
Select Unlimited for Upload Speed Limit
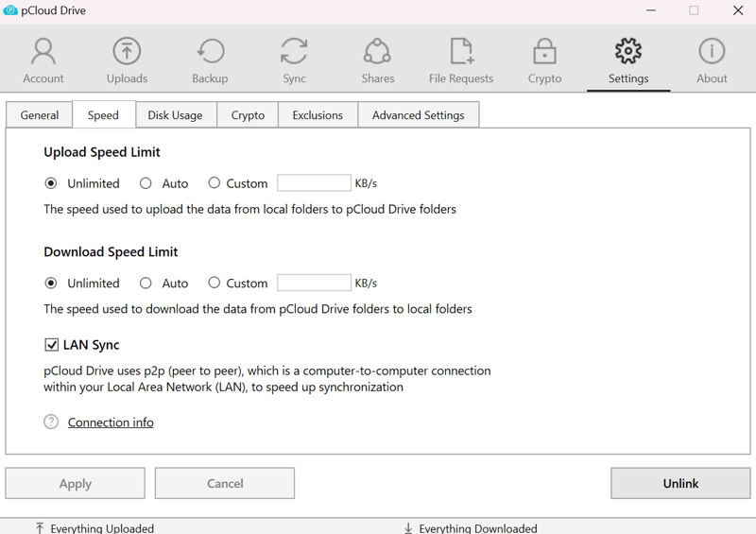[x=51, y=183]
